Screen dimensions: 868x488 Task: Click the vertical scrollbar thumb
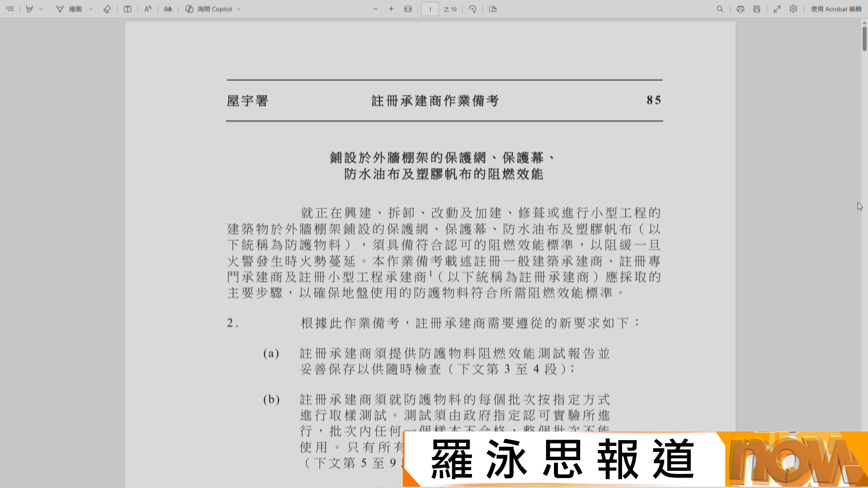[x=864, y=38]
